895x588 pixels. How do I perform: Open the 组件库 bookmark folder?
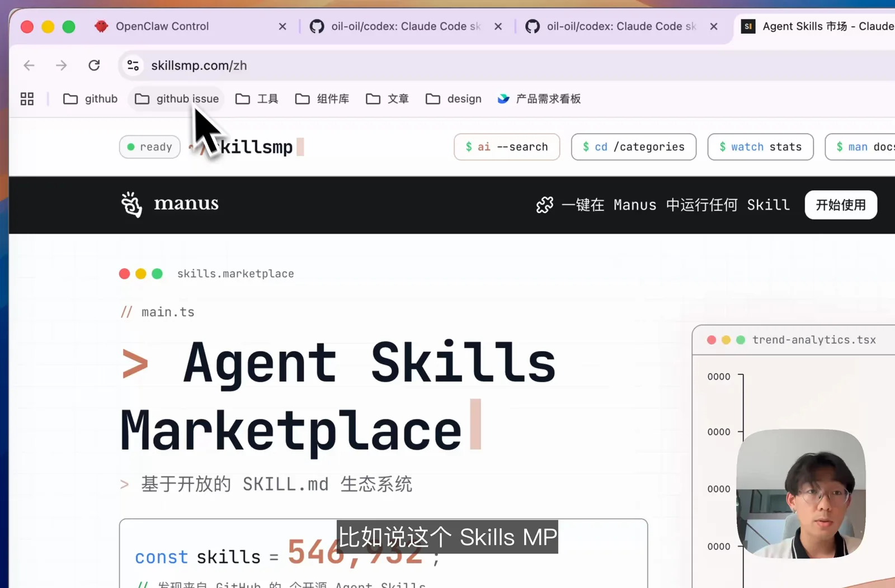322,99
